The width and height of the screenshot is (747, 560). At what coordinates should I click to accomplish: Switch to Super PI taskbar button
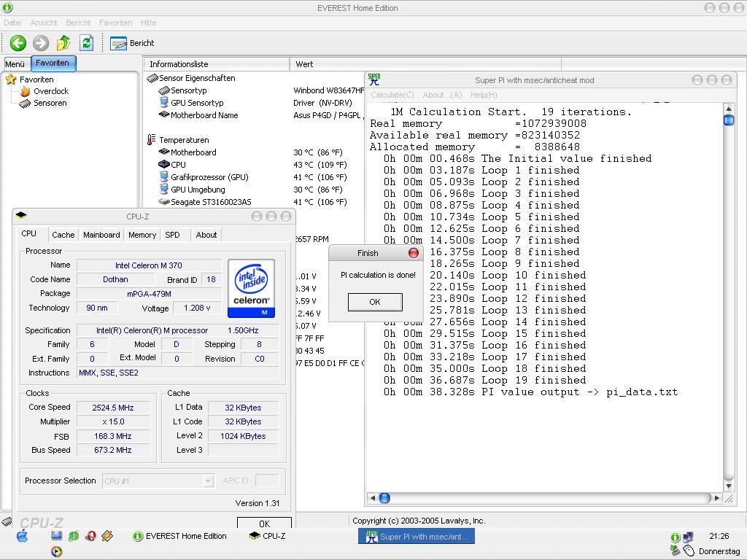417,537
